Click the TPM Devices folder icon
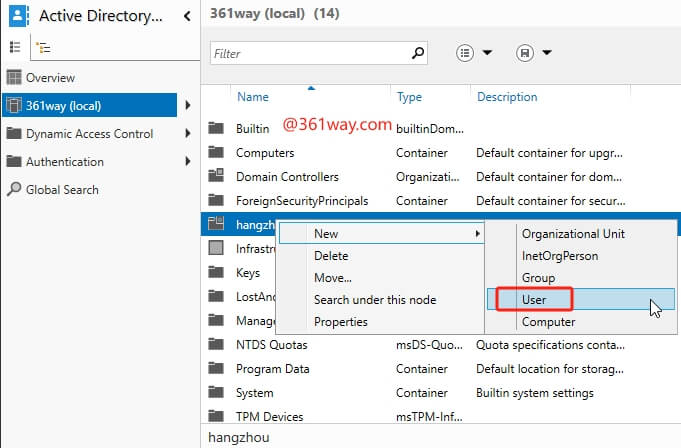681x448 pixels. point(215,417)
